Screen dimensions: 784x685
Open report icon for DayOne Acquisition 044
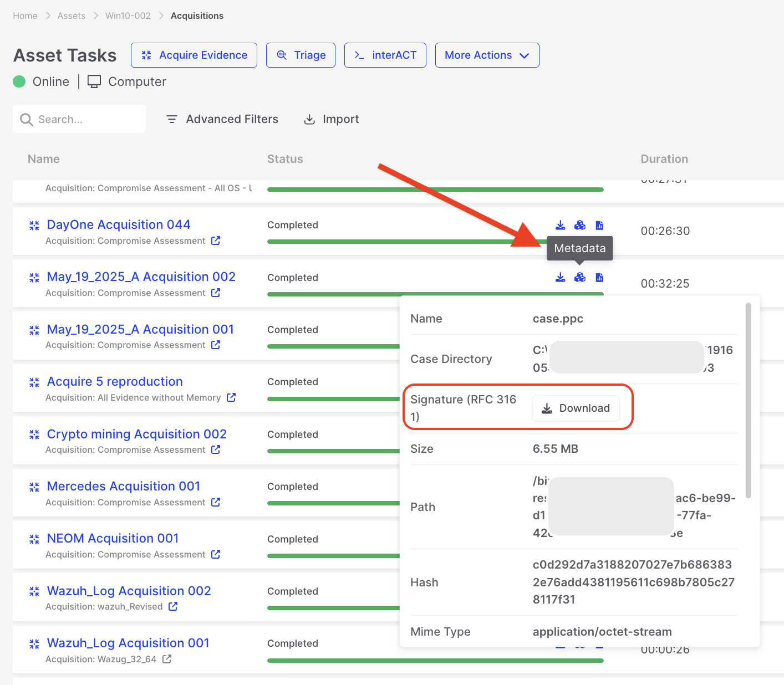[x=599, y=225]
